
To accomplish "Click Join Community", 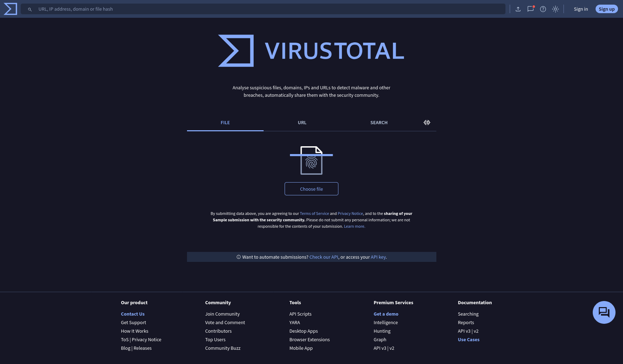I will click(x=222, y=314).
